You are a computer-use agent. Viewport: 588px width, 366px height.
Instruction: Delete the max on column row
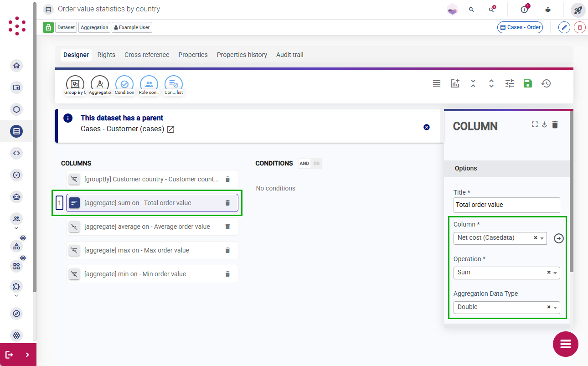click(x=227, y=250)
